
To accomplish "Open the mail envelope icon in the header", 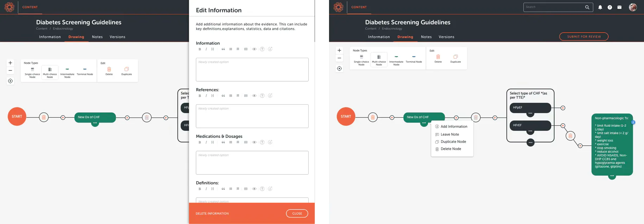I will [619, 7].
